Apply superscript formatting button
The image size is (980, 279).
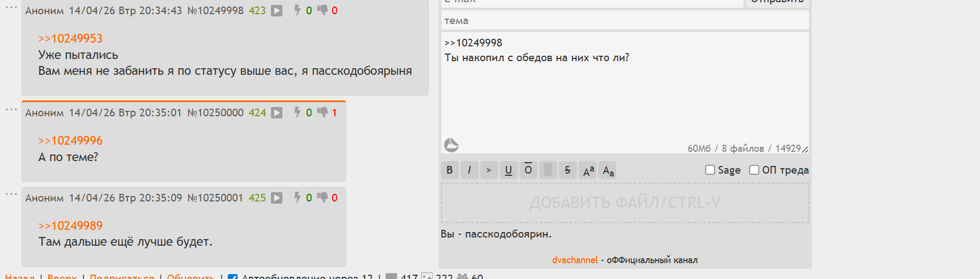pyautogui.click(x=588, y=170)
